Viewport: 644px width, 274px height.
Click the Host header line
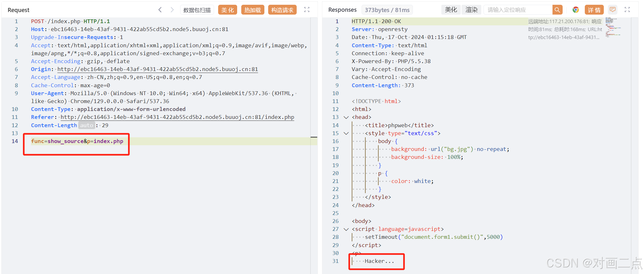pyautogui.click(x=129, y=29)
